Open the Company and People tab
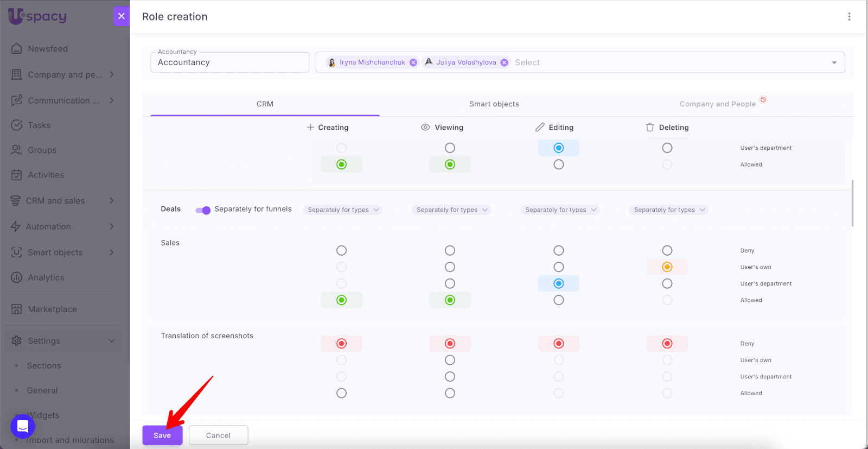 point(717,104)
